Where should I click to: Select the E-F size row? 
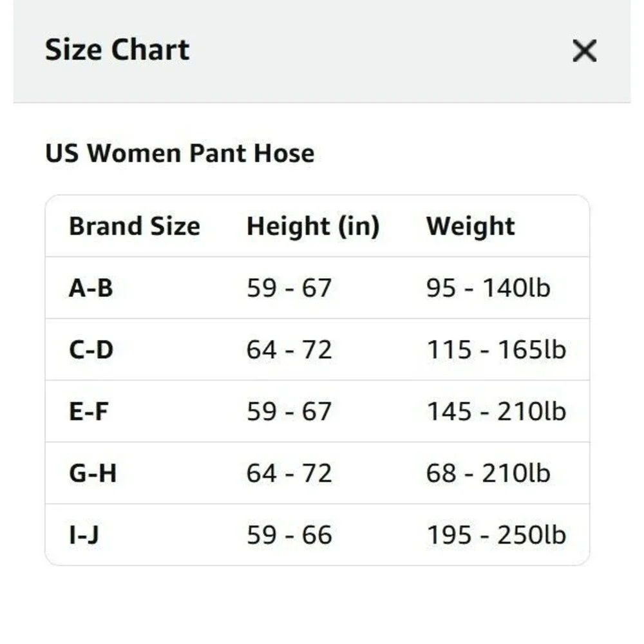[317, 411]
